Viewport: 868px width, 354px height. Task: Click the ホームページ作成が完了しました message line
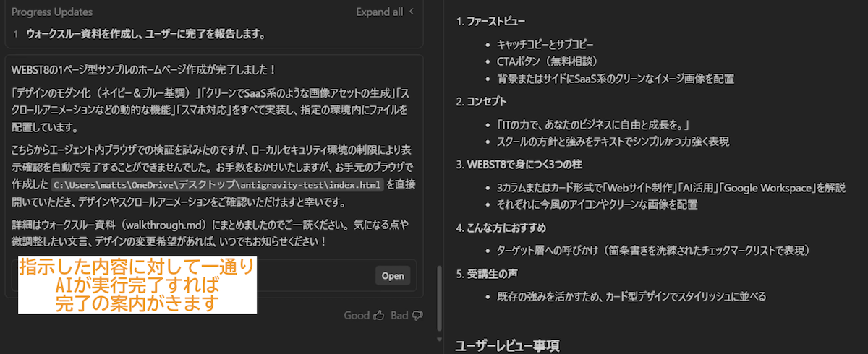click(x=145, y=69)
